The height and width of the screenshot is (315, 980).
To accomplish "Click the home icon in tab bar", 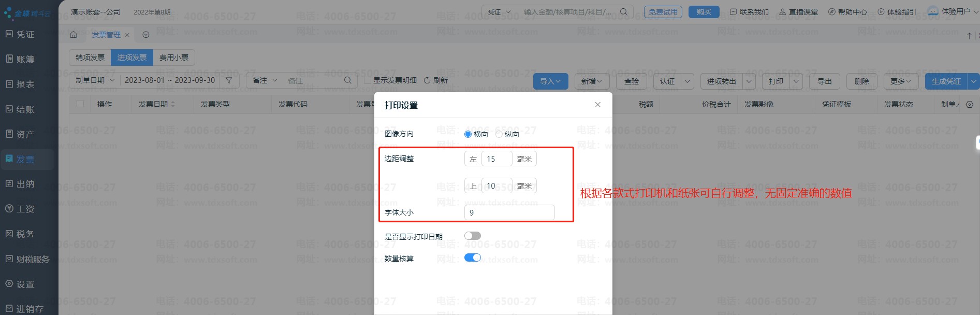I will click(x=74, y=35).
